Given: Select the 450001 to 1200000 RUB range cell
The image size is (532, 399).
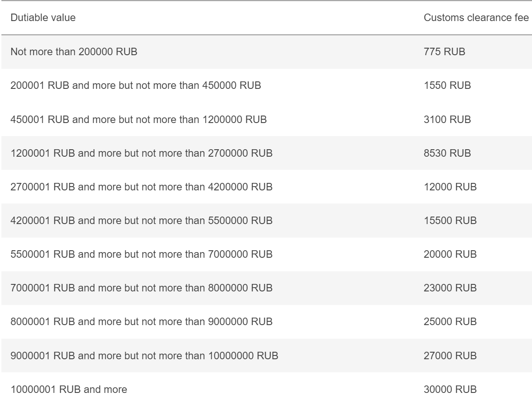Looking at the screenshot, I should coord(138,119).
